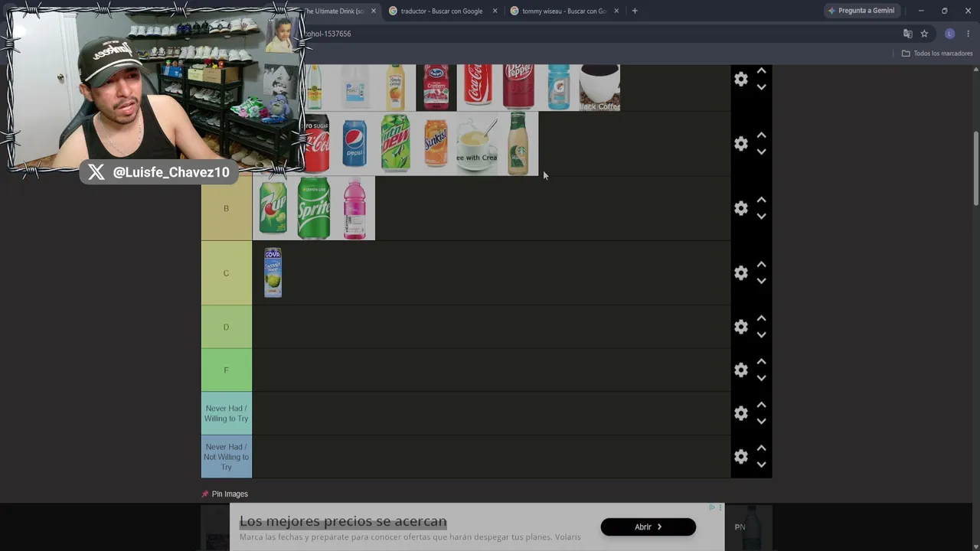Open the B tier settings gear

[x=740, y=208]
